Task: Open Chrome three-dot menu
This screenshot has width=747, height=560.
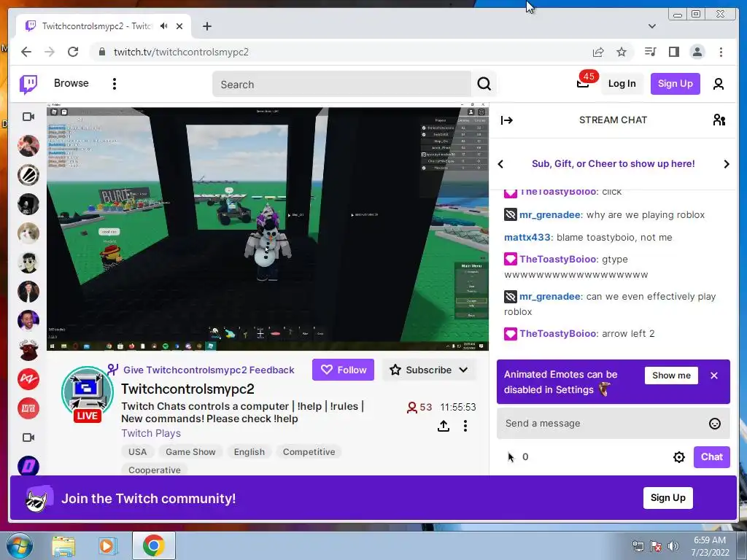Action: [x=721, y=52]
